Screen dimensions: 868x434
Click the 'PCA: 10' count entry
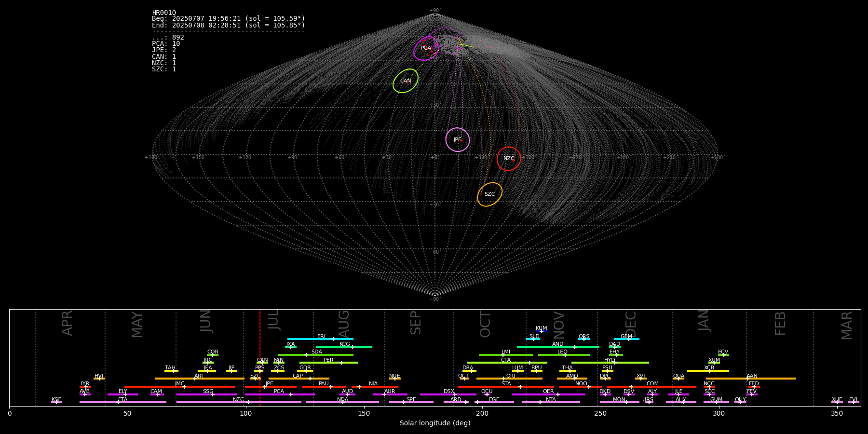[166, 44]
